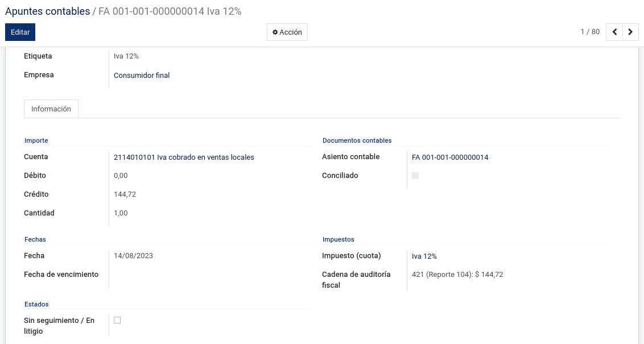Click the Cadena de auditoría fiscal value
The height and width of the screenshot is (344, 644).
click(x=457, y=274)
